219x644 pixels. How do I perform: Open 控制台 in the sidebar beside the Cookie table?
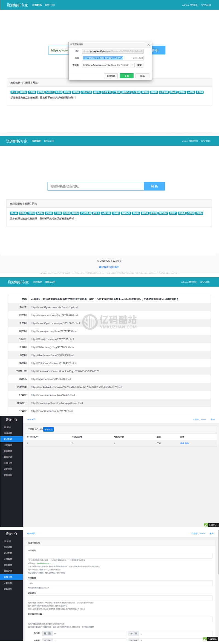(x=8, y=427)
